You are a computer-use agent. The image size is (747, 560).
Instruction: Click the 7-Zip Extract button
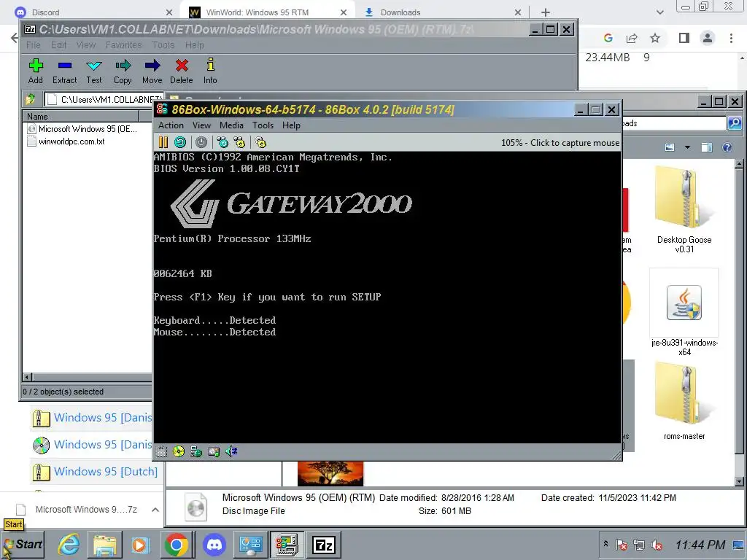coord(65,71)
